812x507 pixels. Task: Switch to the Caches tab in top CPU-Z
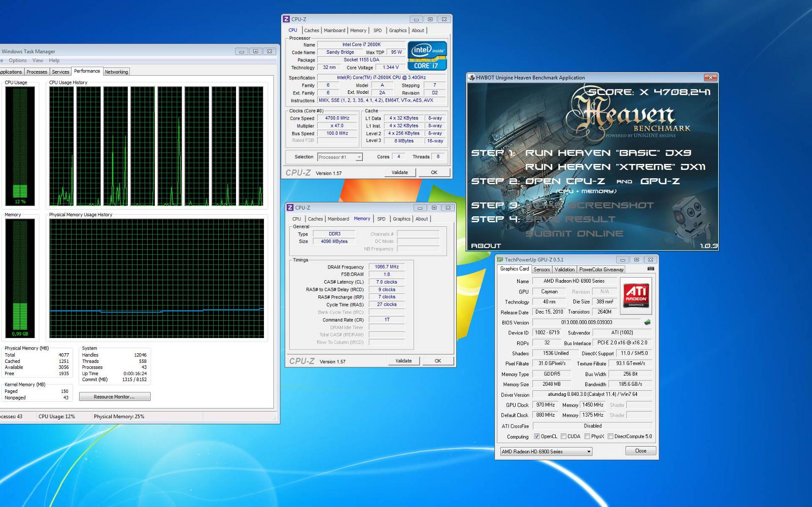click(x=312, y=30)
